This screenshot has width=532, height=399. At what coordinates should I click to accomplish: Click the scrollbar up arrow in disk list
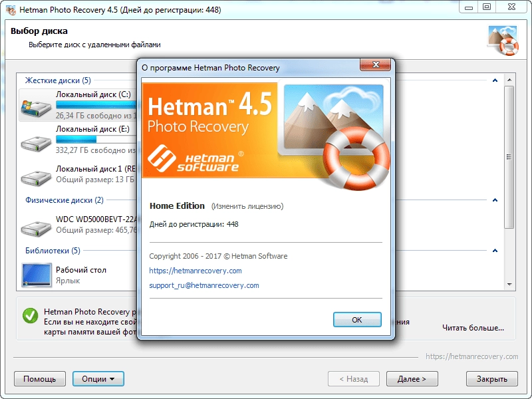pyautogui.click(x=509, y=80)
